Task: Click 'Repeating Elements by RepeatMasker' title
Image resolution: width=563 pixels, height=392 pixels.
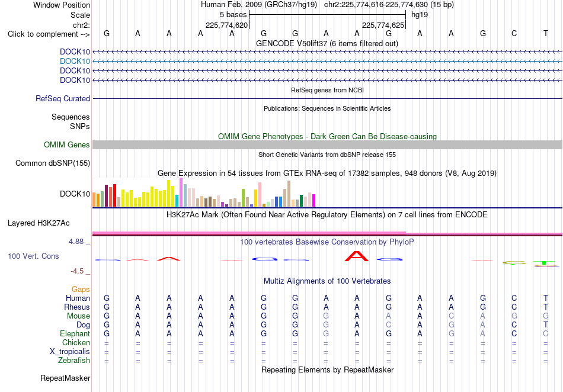Action: (328, 369)
